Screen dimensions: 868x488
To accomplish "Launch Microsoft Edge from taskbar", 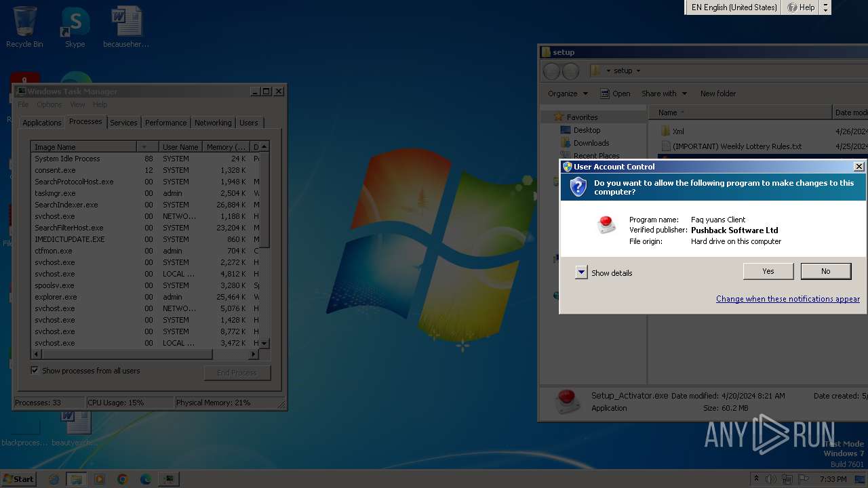I will [146, 479].
